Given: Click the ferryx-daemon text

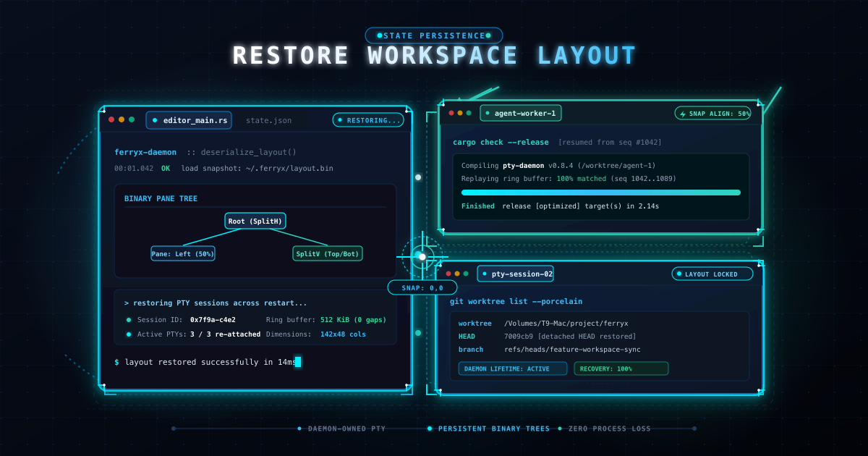Looking at the screenshot, I should coord(145,152).
